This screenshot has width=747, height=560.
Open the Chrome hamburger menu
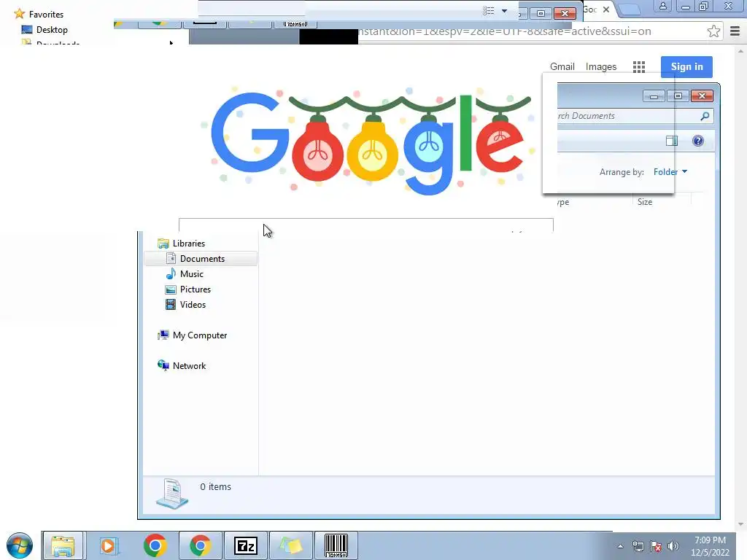point(735,31)
